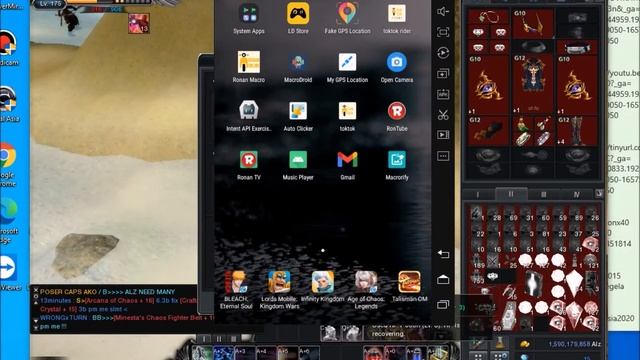Image resolution: width=640 pixels, height=360 pixels.
Task: Switch to inventory tab IV
Action: pyautogui.click(x=576, y=194)
